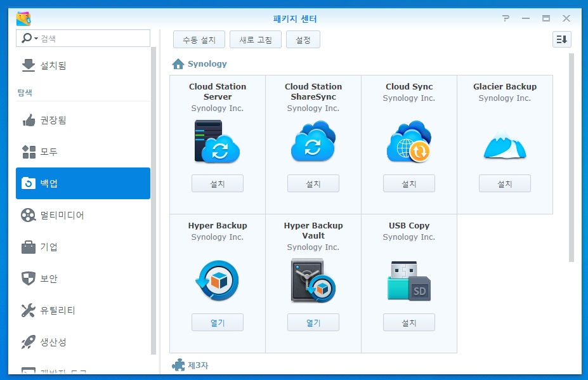
Task: Click the Cloud Sync title text
Action: click(x=409, y=87)
